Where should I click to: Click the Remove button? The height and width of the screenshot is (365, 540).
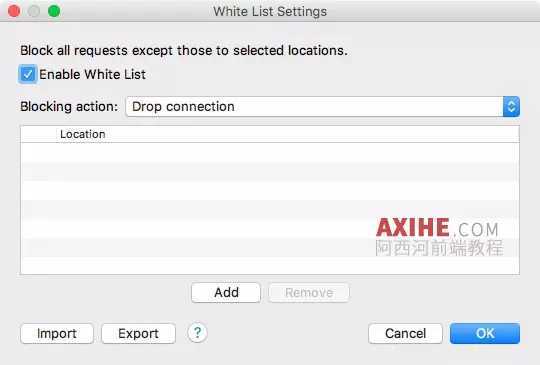(309, 293)
